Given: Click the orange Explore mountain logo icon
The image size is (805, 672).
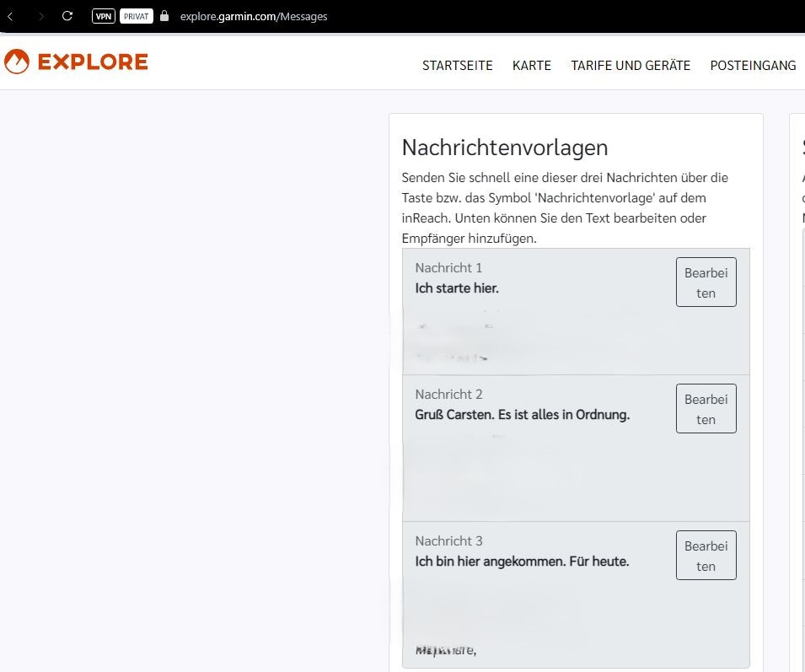Looking at the screenshot, I should coord(17,62).
